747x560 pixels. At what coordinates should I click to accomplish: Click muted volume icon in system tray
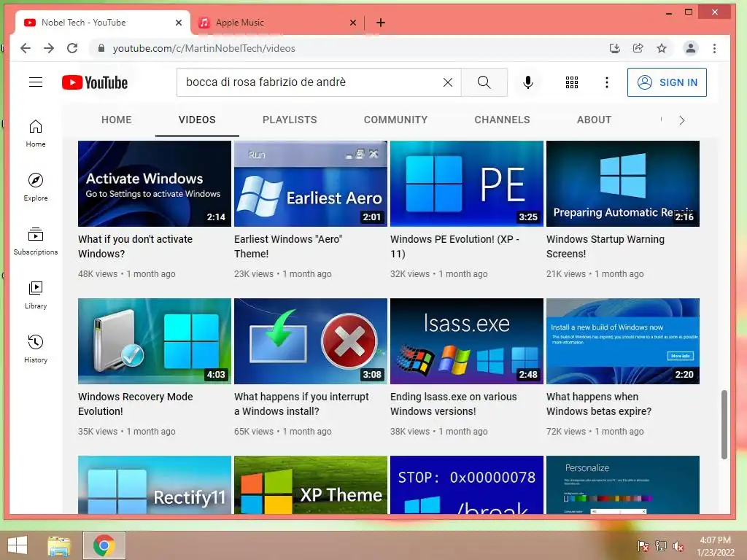(678, 546)
